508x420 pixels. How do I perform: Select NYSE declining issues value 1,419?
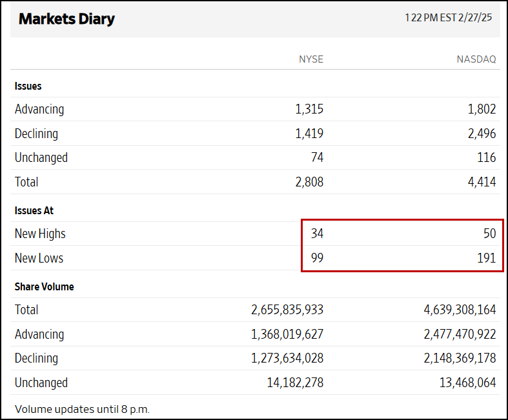tap(309, 134)
